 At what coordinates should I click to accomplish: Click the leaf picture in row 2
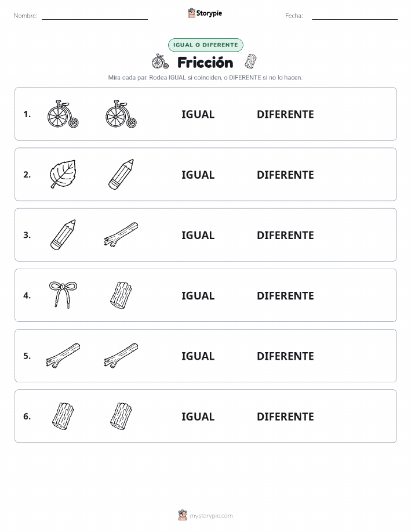tap(63, 174)
